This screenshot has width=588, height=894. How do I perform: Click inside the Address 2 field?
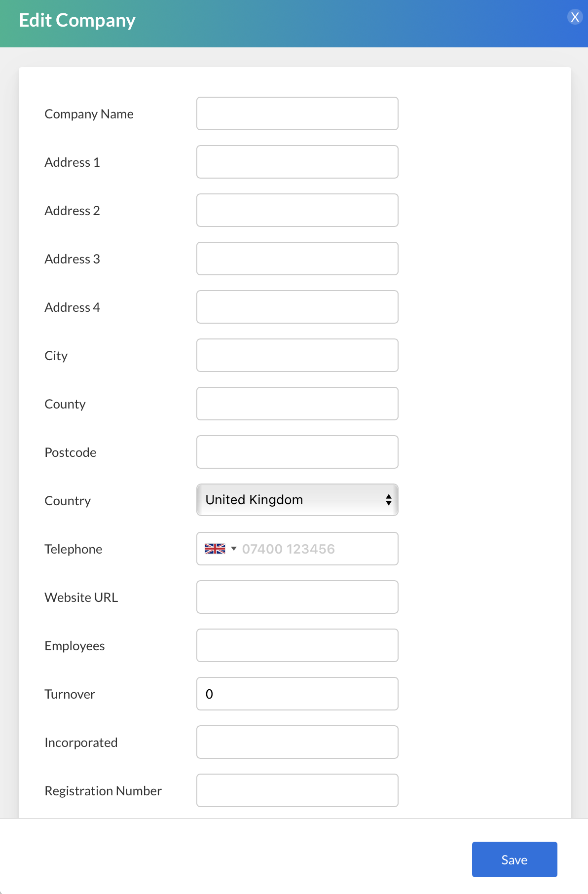(297, 210)
